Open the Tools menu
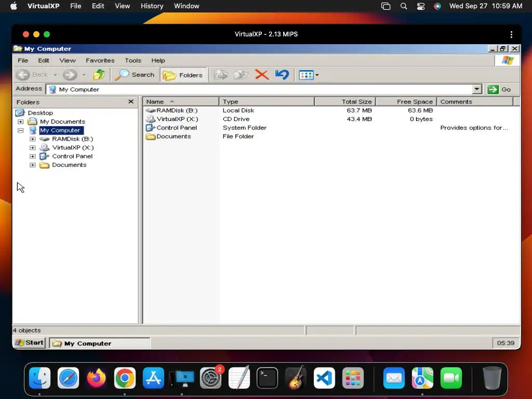This screenshot has width=532, height=399. [132, 60]
